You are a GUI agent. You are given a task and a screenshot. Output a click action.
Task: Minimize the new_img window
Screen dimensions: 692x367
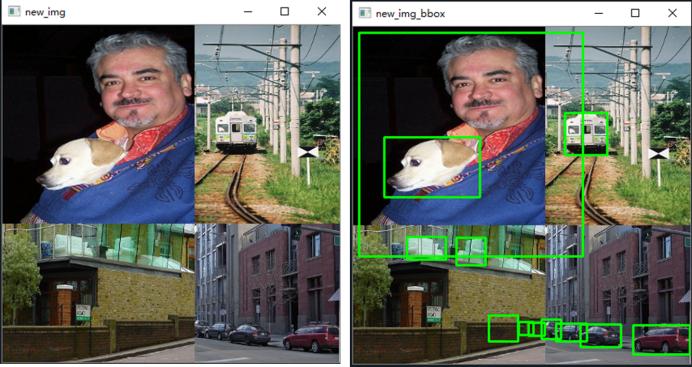tap(248, 12)
